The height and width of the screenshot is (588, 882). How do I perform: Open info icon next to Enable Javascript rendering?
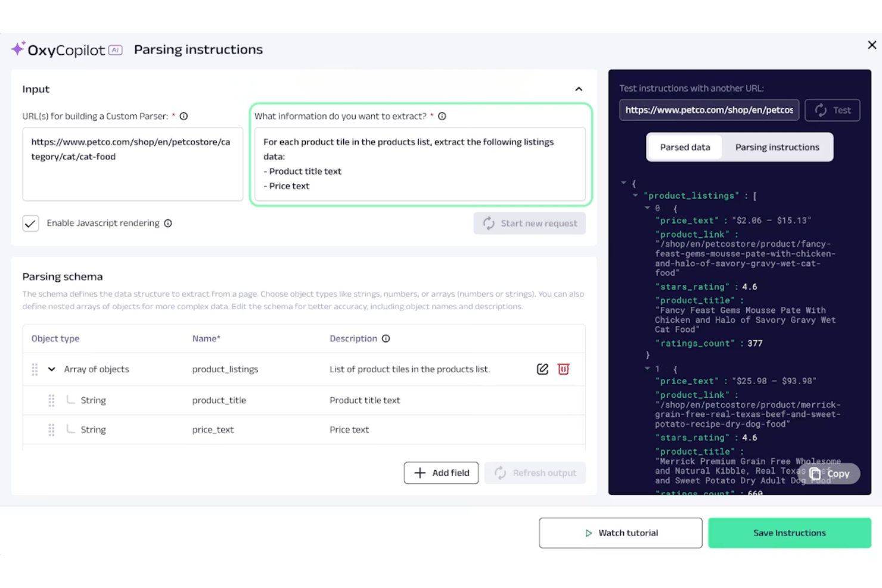click(168, 223)
